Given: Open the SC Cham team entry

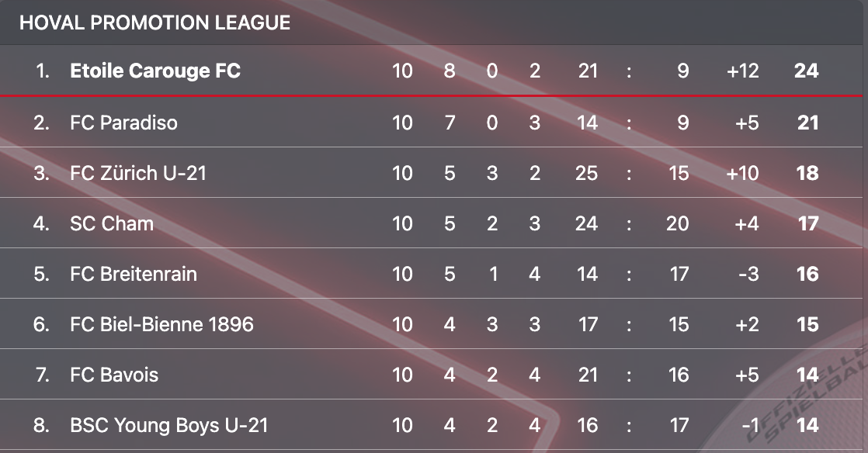Looking at the screenshot, I should pos(112,223).
